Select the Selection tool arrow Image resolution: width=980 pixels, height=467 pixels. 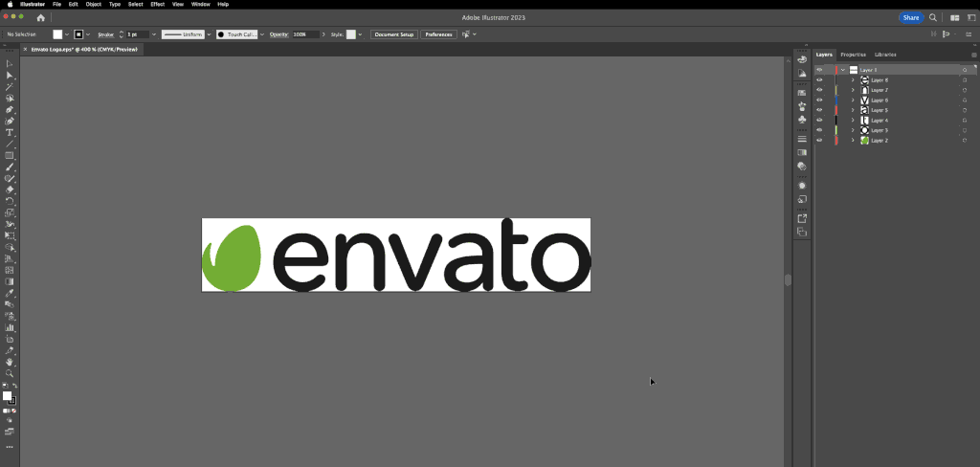coord(10,64)
